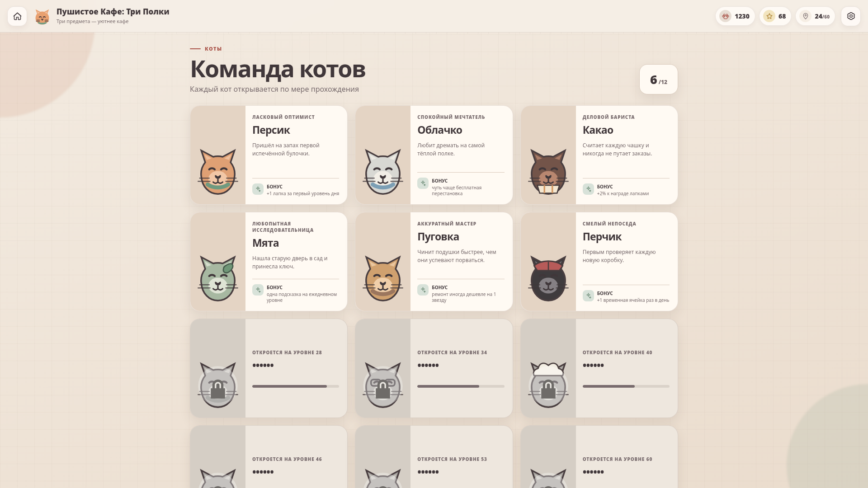Open the Пуговка card title

438,237
